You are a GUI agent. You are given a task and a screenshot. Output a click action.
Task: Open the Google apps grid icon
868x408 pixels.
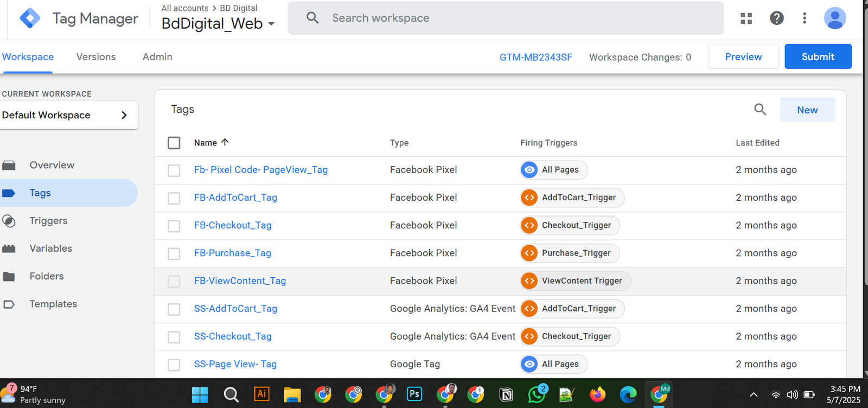point(746,18)
